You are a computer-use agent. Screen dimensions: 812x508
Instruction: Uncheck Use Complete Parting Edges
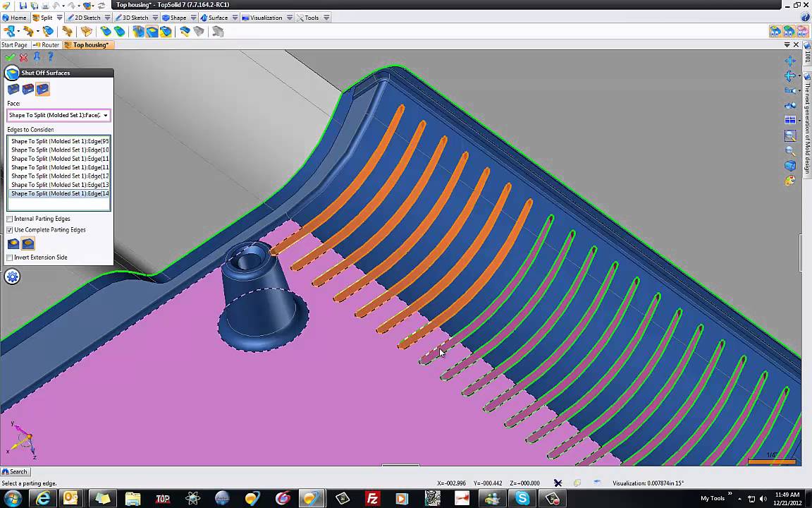(x=9, y=230)
